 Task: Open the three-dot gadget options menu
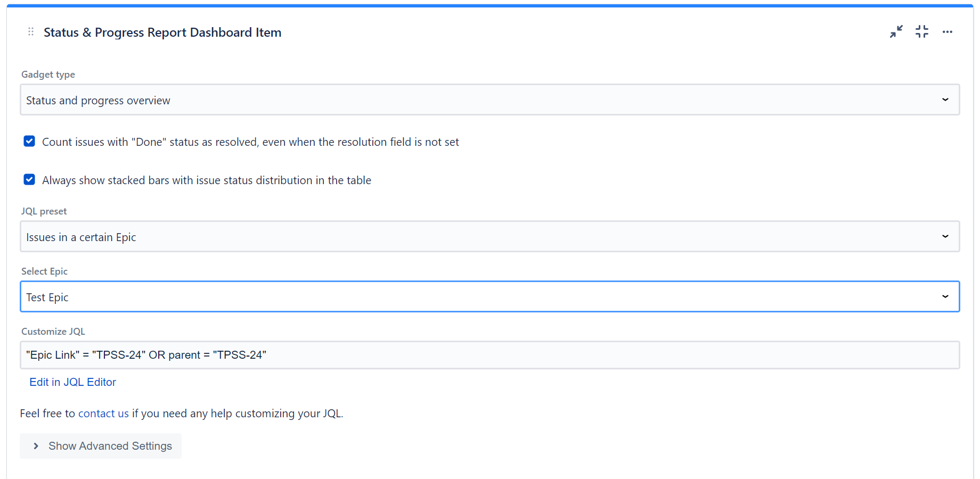(x=948, y=31)
